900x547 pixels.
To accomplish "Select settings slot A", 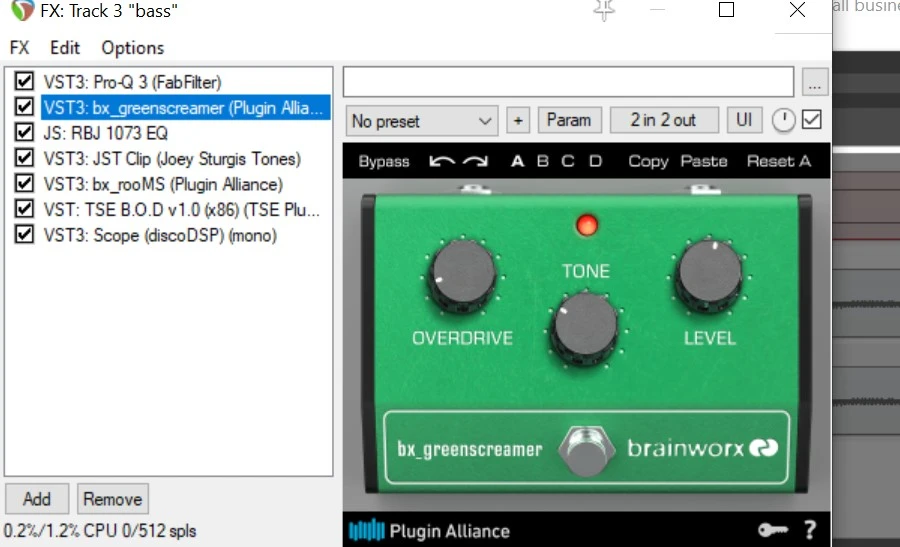I will (x=517, y=161).
